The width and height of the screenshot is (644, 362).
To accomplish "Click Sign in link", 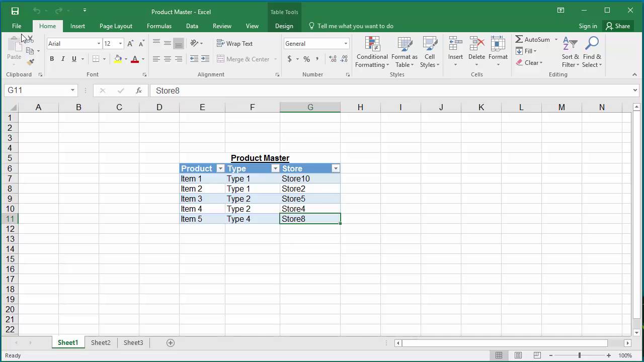I will click(x=588, y=26).
